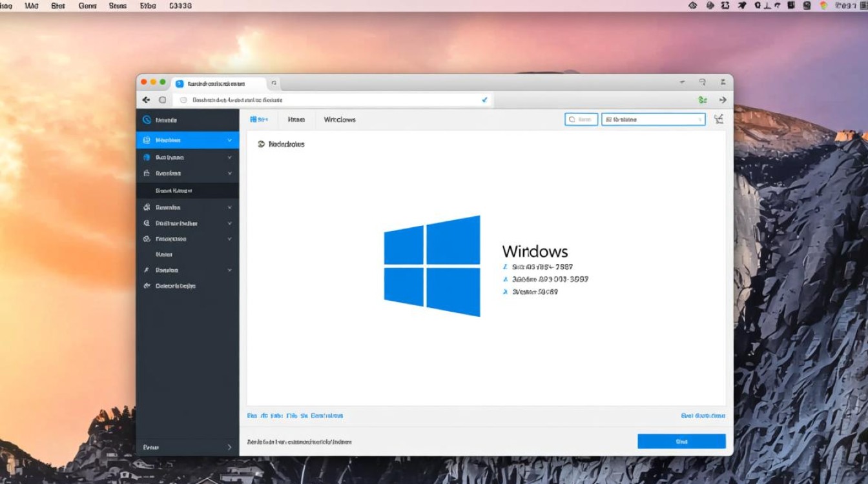
Task: Expand the second sidebar section's chevron
Action: pyautogui.click(x=229, y=156)
